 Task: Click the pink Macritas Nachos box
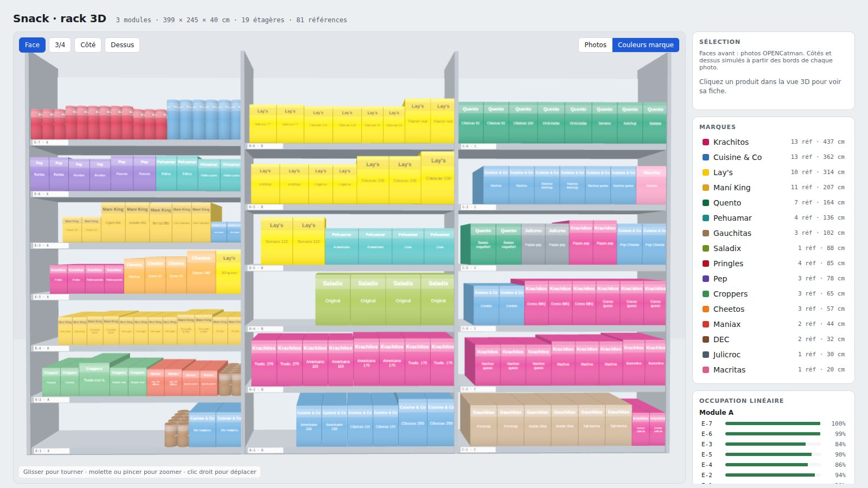pyautogui.click(x=651, y=184)
